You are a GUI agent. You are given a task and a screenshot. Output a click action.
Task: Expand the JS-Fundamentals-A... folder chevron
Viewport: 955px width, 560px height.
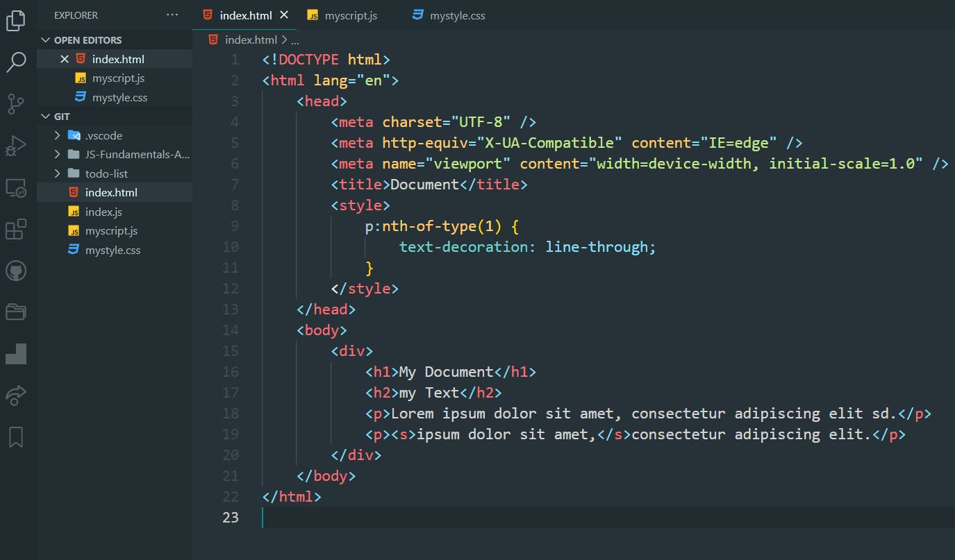(x=58, y=154)
